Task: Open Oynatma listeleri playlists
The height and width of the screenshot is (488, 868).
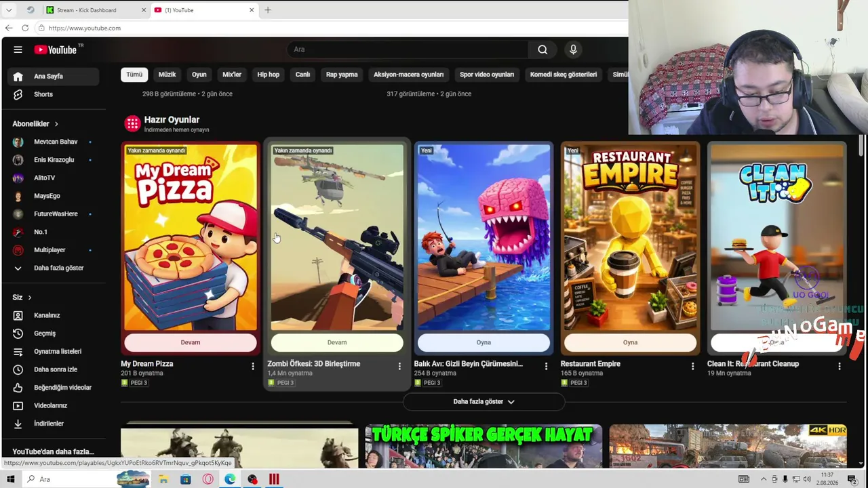Action: 53,351
